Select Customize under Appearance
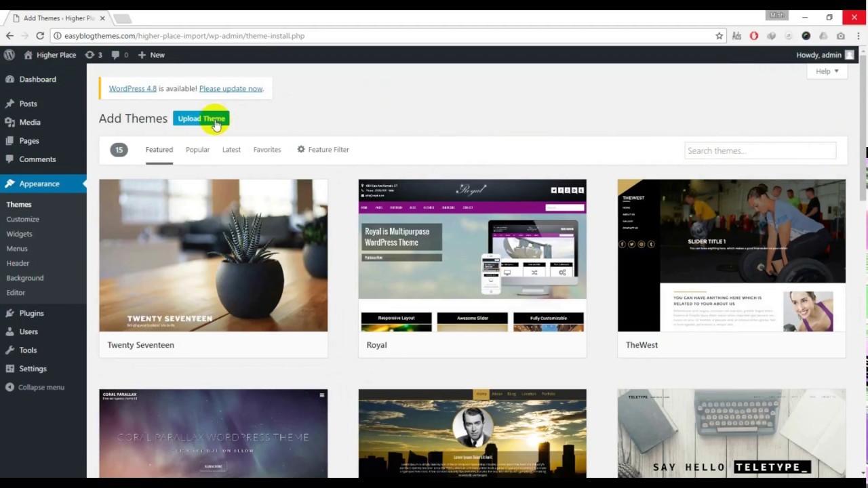The height and width of the screenshot is (488, 868). pyautogui.click(x=23, y=220)
